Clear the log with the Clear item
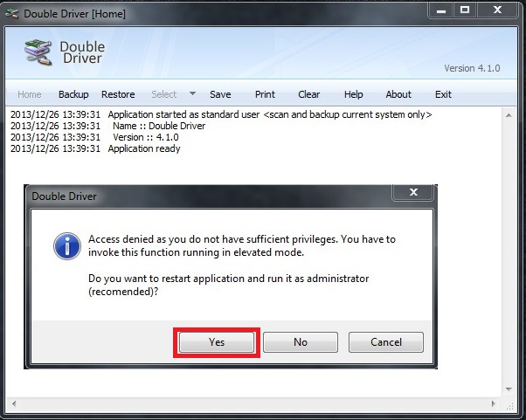 (x=308, y=94)
